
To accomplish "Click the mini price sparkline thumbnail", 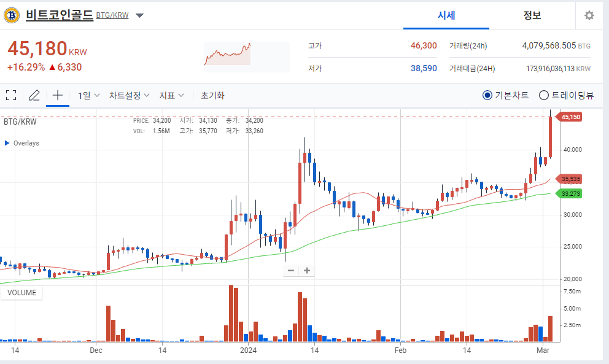I will 247,56.
